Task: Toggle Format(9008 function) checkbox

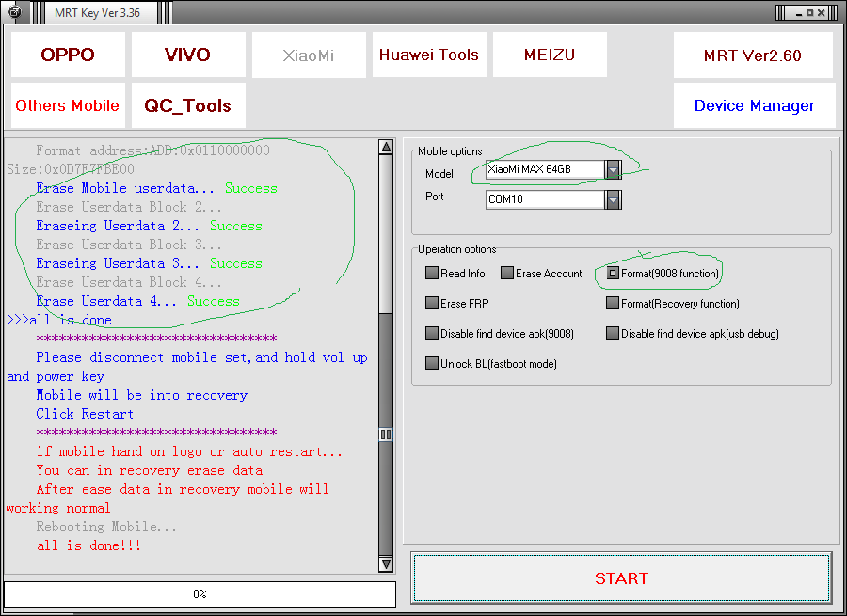Action: tap(612, 273)
